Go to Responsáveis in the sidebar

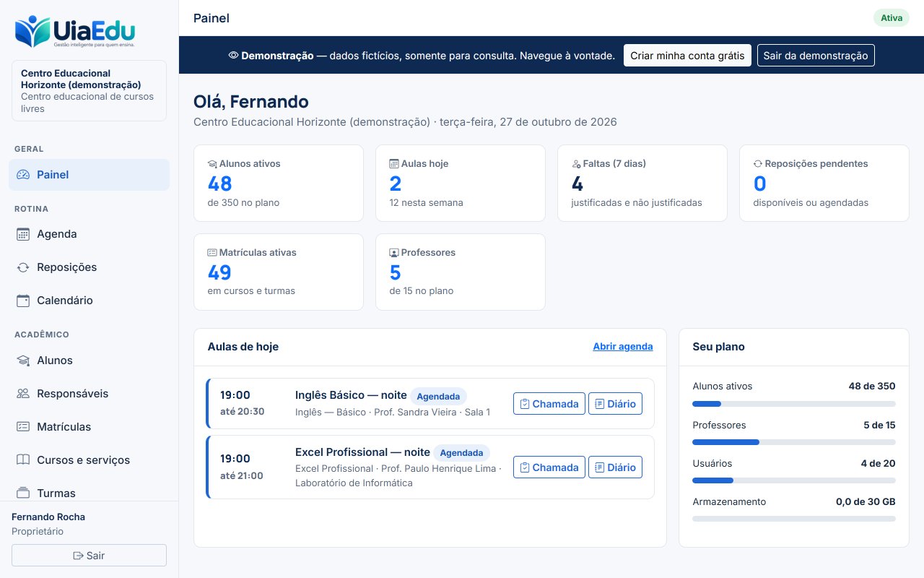[90, 394]
